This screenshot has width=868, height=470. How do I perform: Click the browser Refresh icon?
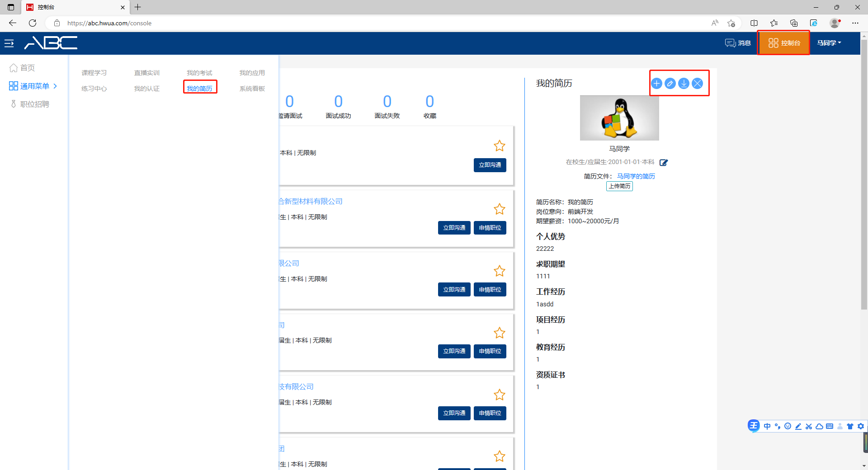[x=33, y=23]
